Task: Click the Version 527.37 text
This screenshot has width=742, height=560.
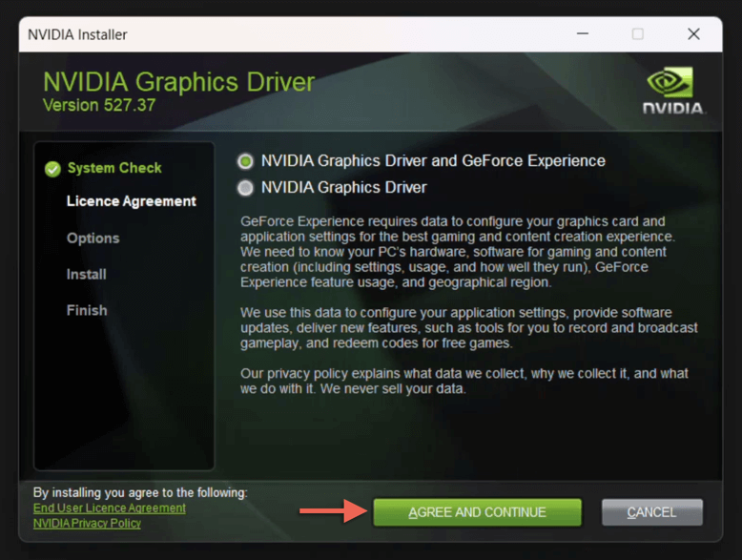Action: (99, 105)
